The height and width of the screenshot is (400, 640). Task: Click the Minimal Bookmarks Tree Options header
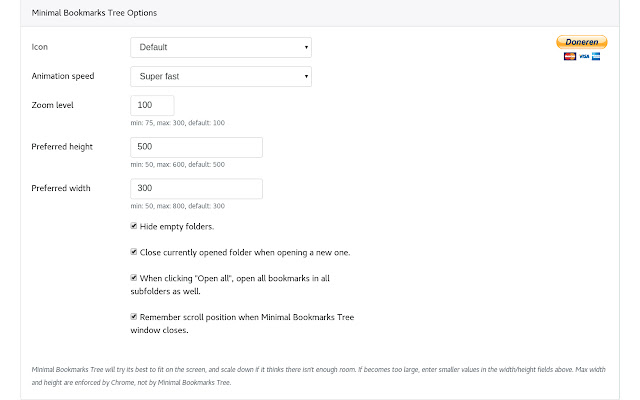94,13
